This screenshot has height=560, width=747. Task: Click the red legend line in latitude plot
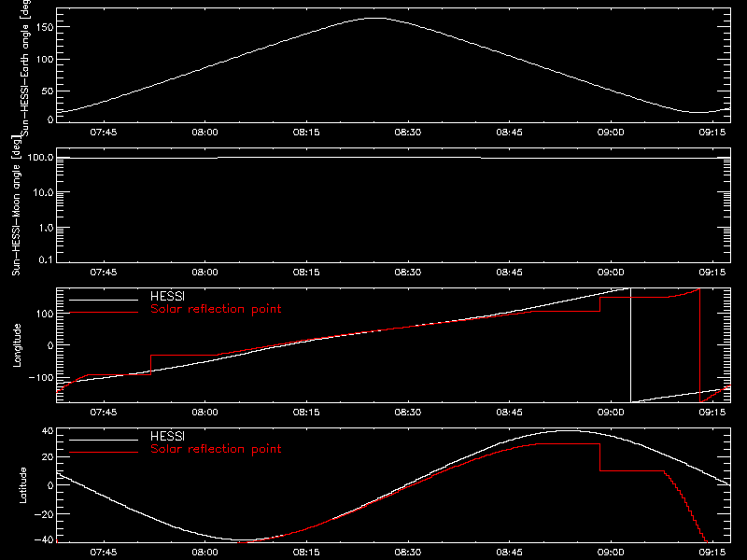(104, 453)
